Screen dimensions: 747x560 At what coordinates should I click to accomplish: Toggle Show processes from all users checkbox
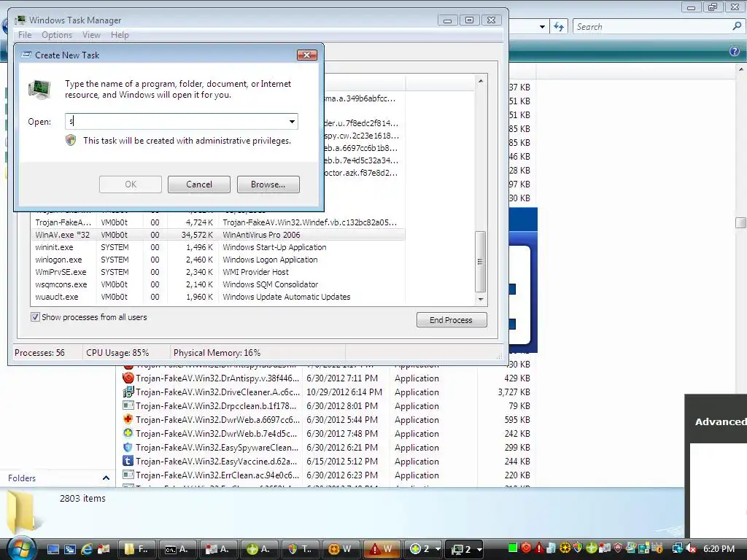point(35,317)
